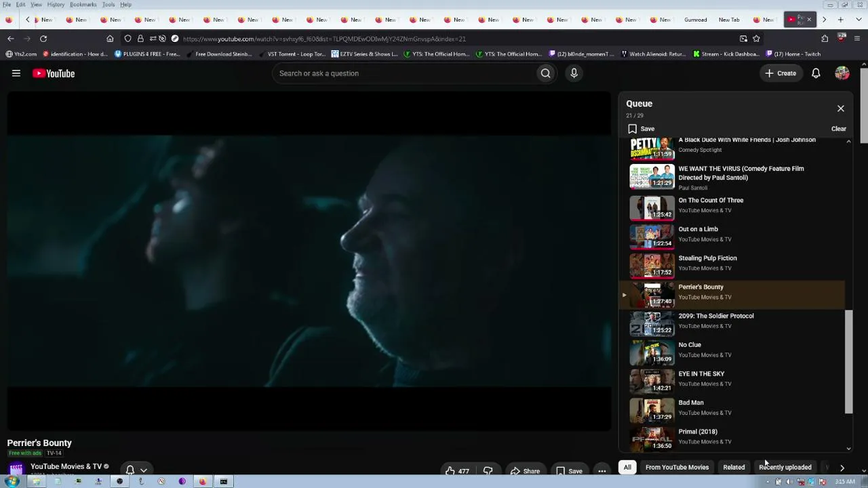Open the File menu
Image resolution: width=868 pixels, height=488 pixels.
[7, 5]
